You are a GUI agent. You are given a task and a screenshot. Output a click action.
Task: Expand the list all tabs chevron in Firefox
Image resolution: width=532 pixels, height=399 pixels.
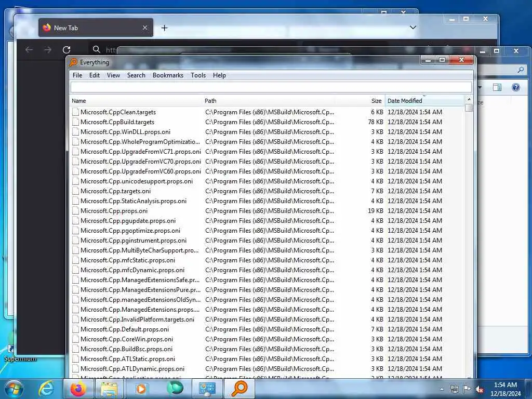coord(413,28)
